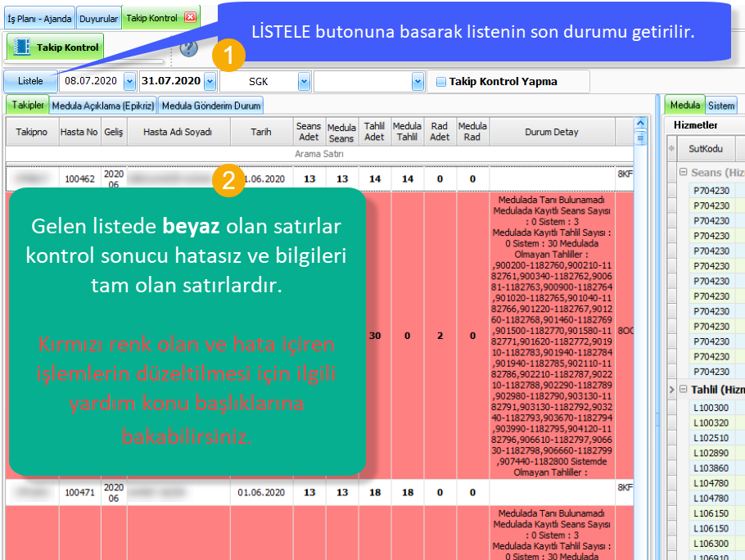The image size is (745, 560).
Task: Click the scroll-up arrow of the Takipler table
Action: tap(640, 124)
